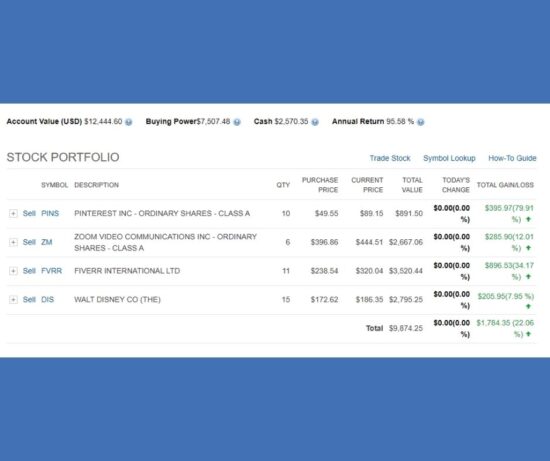
Task: Click the FVRR total value $3,520.44
Action: (x=406, y=271)
